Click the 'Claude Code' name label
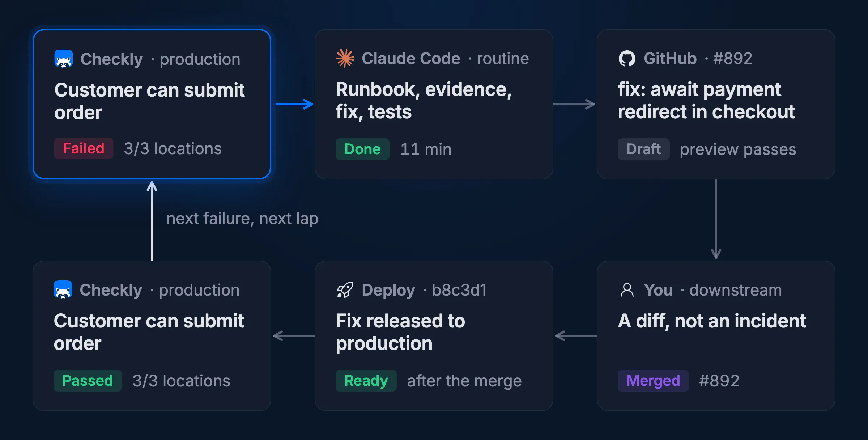868x440 pixels. click(411, 58)
